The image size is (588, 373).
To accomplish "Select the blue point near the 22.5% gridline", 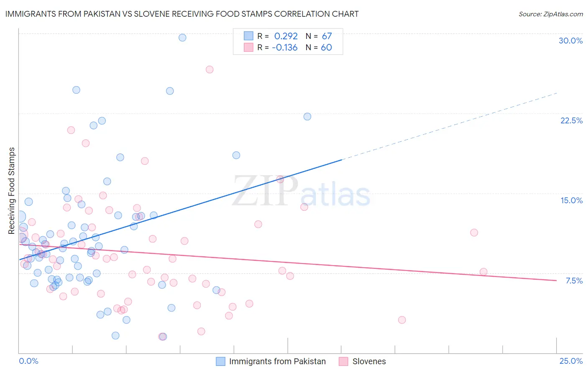I will pos(307,117).
